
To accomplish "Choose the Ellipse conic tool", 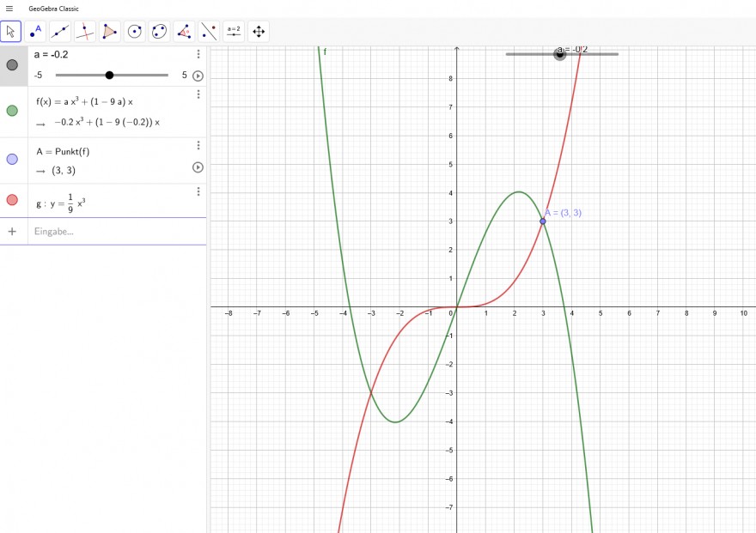I will (159, 32).
